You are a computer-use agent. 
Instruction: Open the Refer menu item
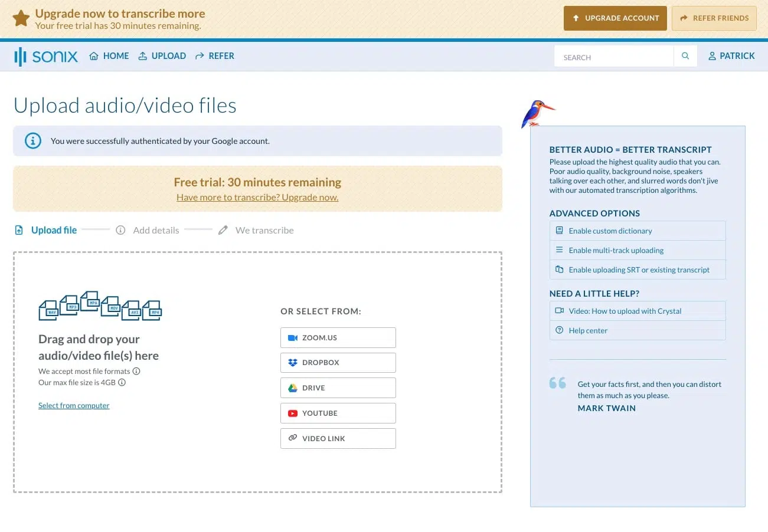click(215, 55)
